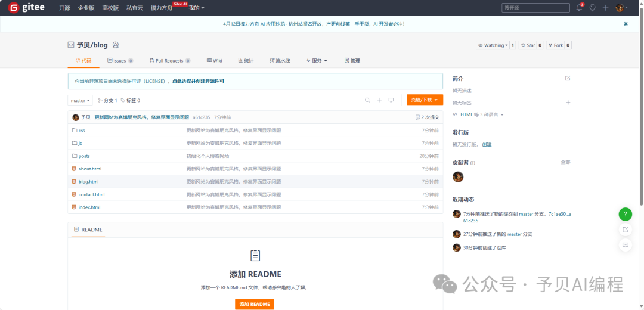Switch to the Issues tab
This screenshot has width=644, height=310.
coord(120,61)
